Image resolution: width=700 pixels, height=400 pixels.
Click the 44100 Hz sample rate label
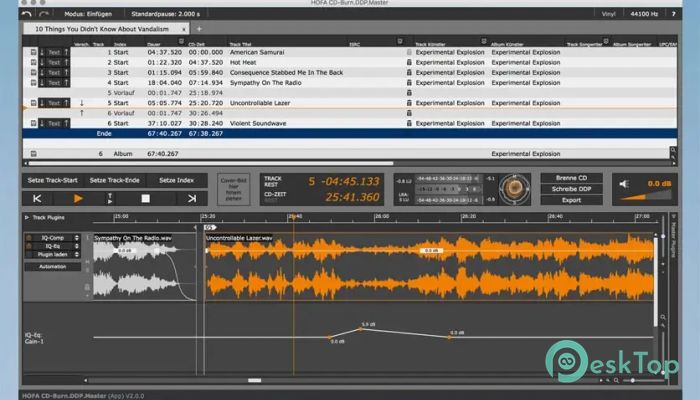(x=644, y=14)
